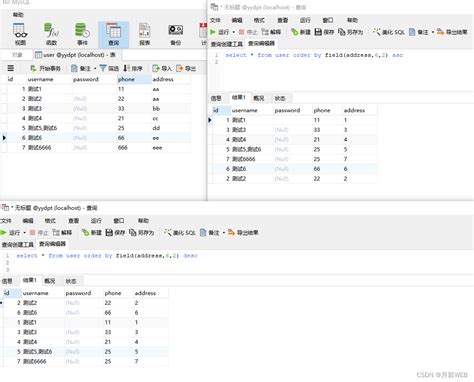Image resolution: width=474 pixels, height=382 pixels.
Task: Open the 结果1 tab in bottom window
Action: point(29,280)
